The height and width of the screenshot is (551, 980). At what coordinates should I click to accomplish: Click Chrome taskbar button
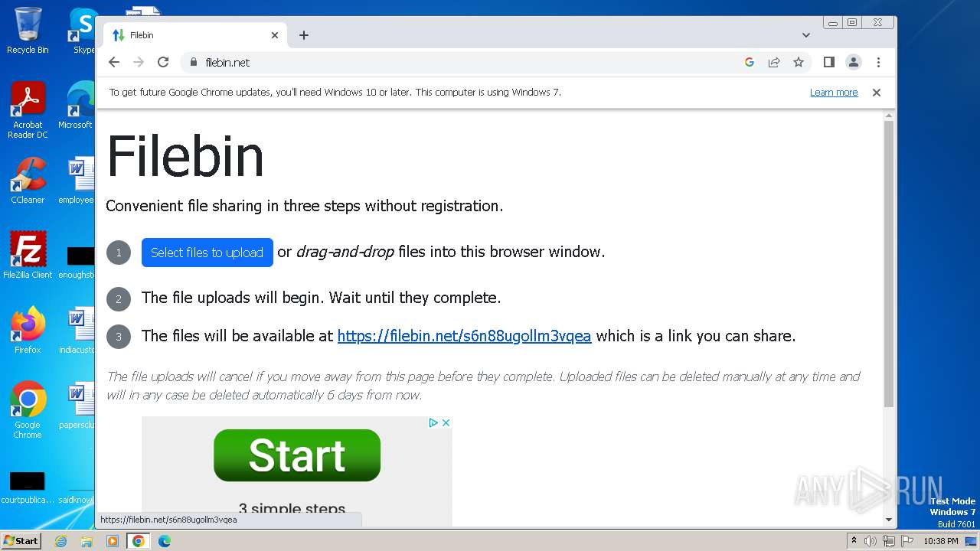point(139,541)
